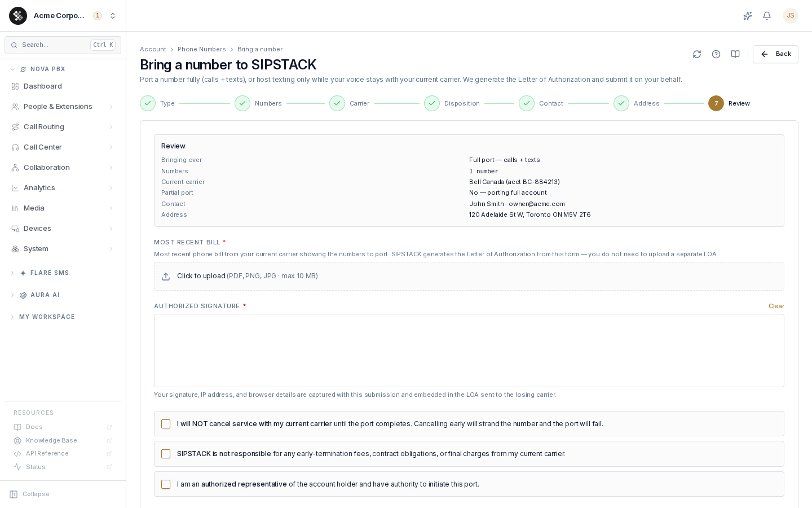Navigate to Account breadcrumb
The height and width of the screenshot is (508, 812).
coord(153,50)
